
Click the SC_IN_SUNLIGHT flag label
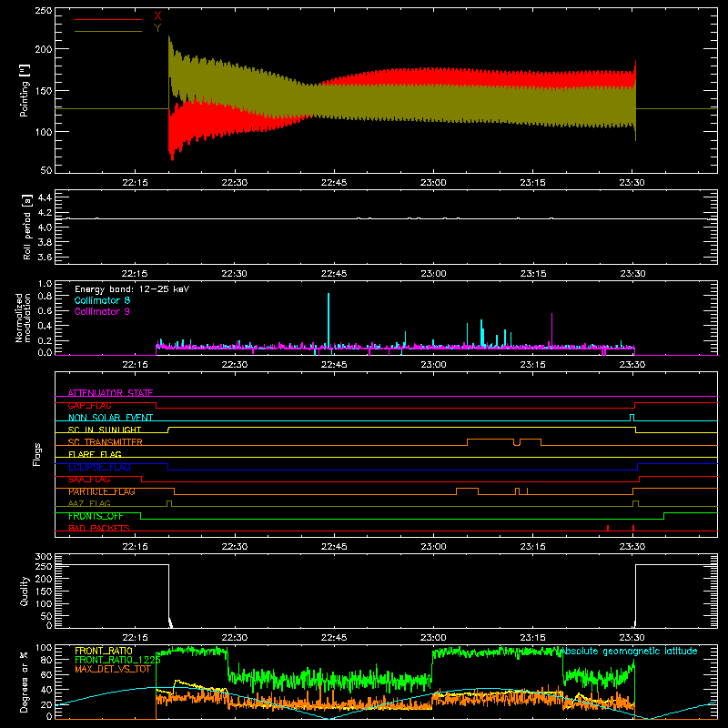tap(105, 430)
